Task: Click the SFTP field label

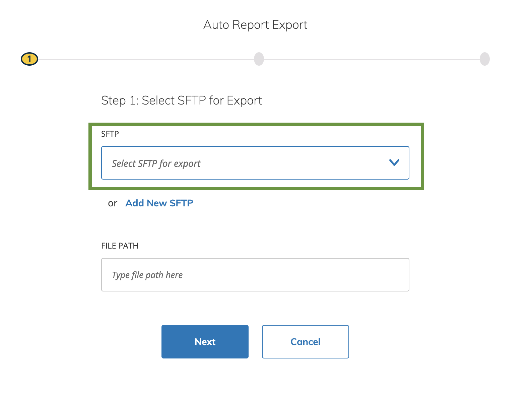Action: click(110, 134)
